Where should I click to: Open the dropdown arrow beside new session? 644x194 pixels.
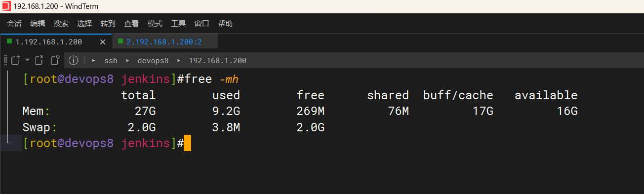point(27,60)
